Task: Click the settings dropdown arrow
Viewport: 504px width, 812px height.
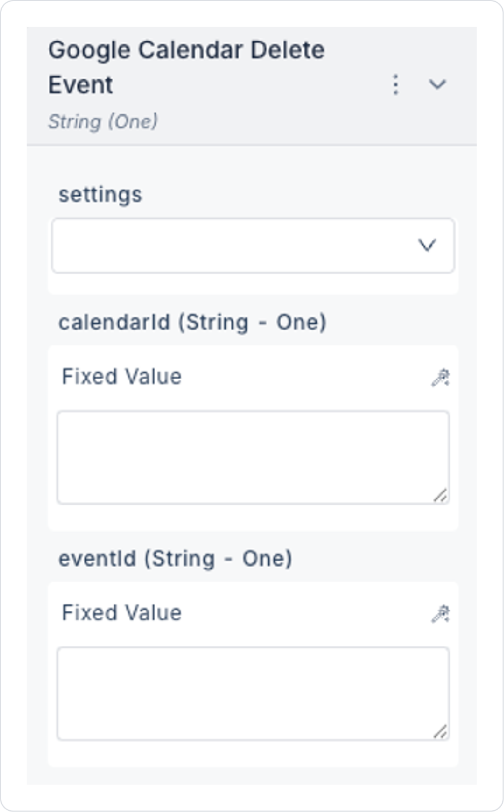Action: (x=427, y=245)
